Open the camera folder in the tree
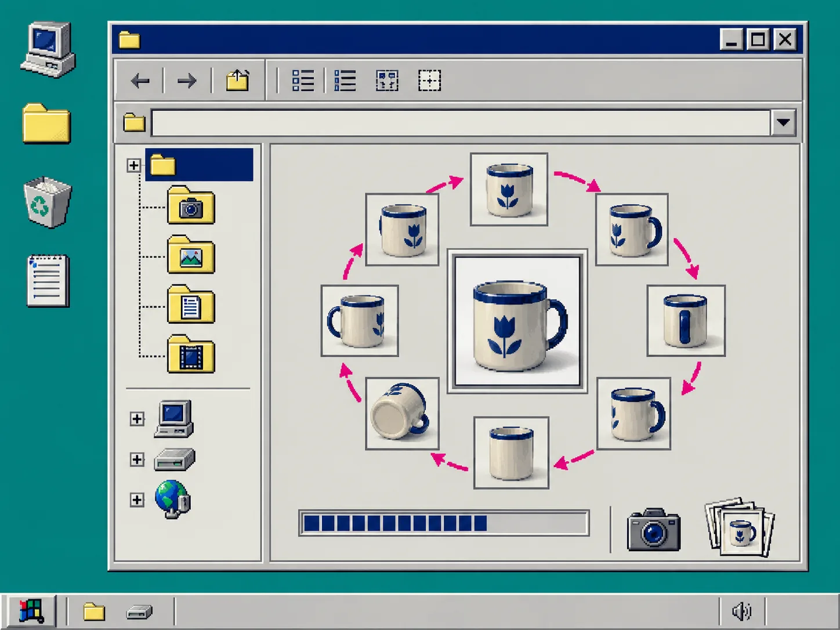The width and height of the screenshot is (840, 630). 191,205
